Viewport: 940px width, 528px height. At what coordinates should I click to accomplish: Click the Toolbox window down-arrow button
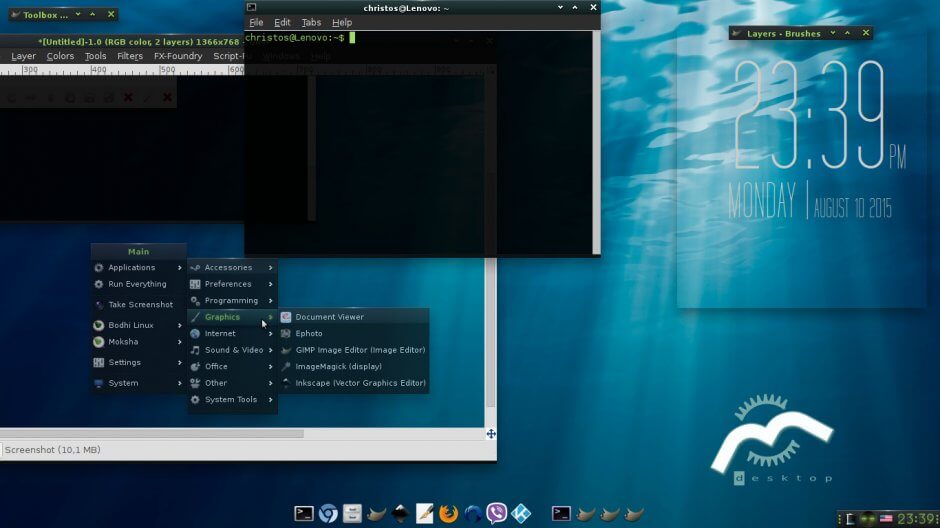coord(78,14)
